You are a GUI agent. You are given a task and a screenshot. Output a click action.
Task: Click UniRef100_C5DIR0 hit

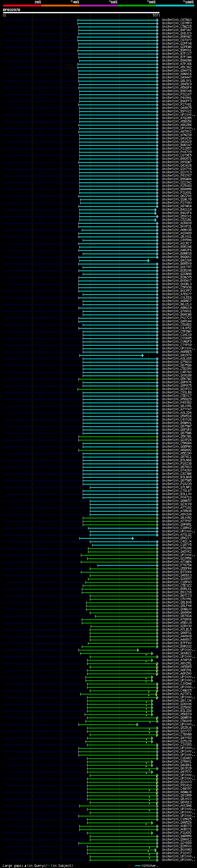[x=177, y=369]
